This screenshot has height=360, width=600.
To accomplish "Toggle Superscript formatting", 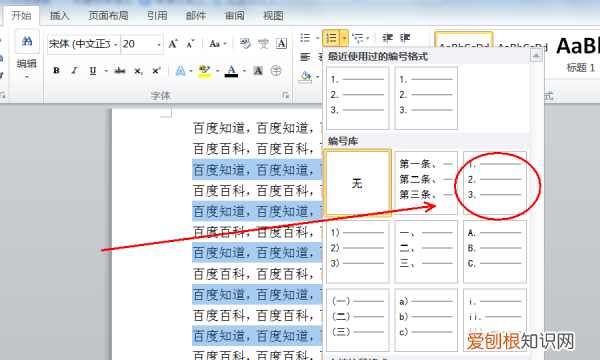I will point(156,71).
